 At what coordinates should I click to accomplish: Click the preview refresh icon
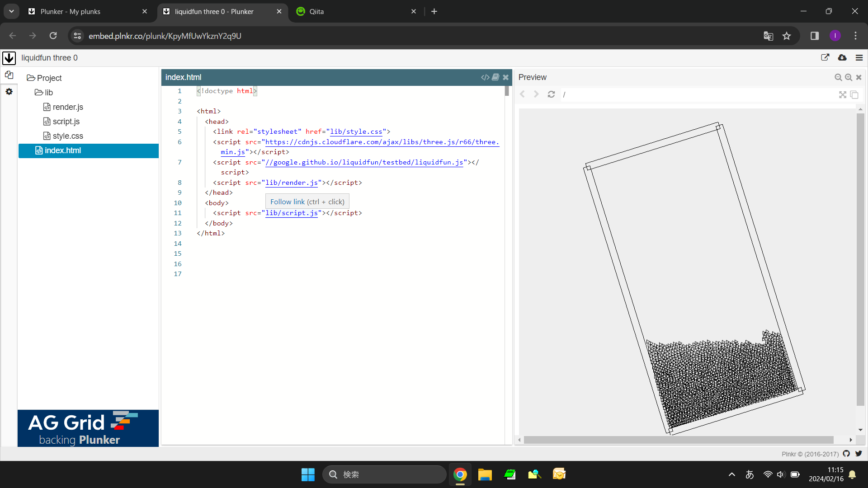551,94
